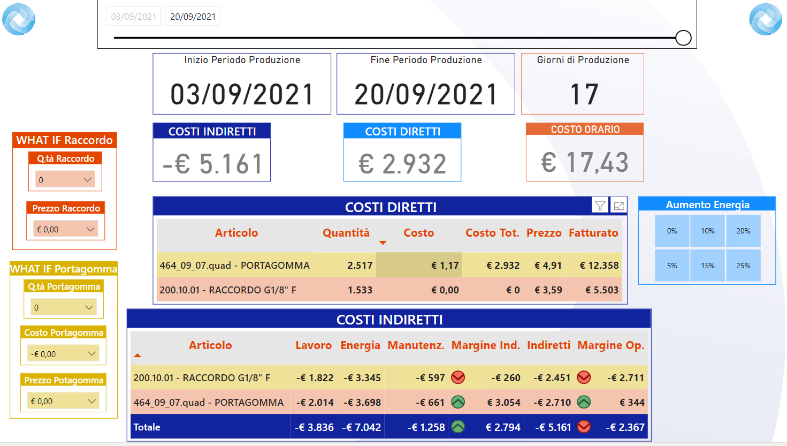
Task: Select the 10% Aumento Energia option
Action: (x=708, y=231)
